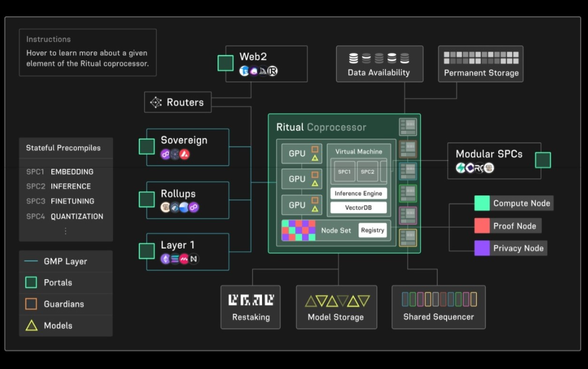Select the Web2 label

point(253,57)
